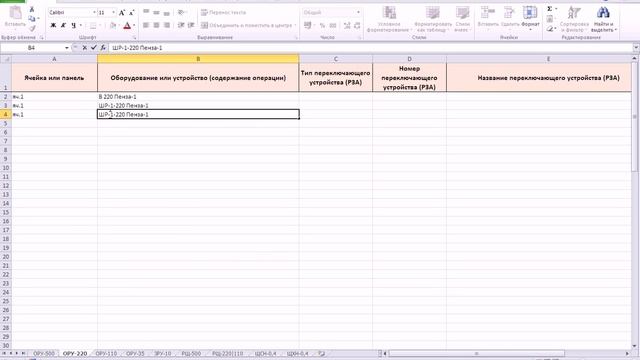Click the text orientation icon
Screen dimensions: 640x360
[181, 13]
